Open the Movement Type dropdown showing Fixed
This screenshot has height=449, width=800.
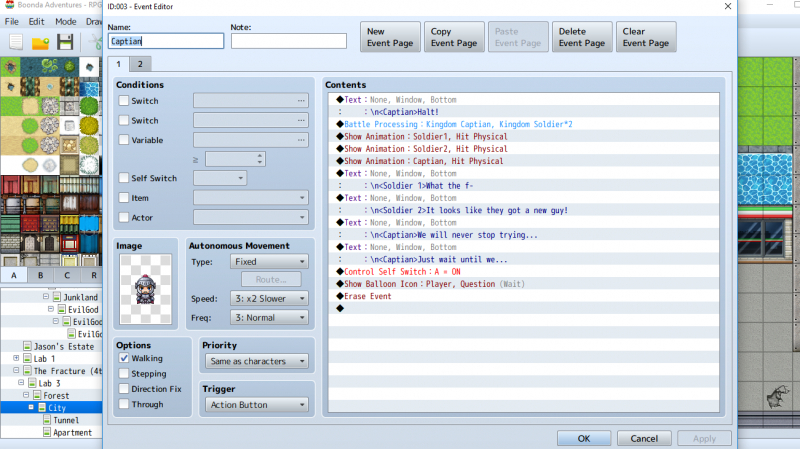(x=269, y=262)
